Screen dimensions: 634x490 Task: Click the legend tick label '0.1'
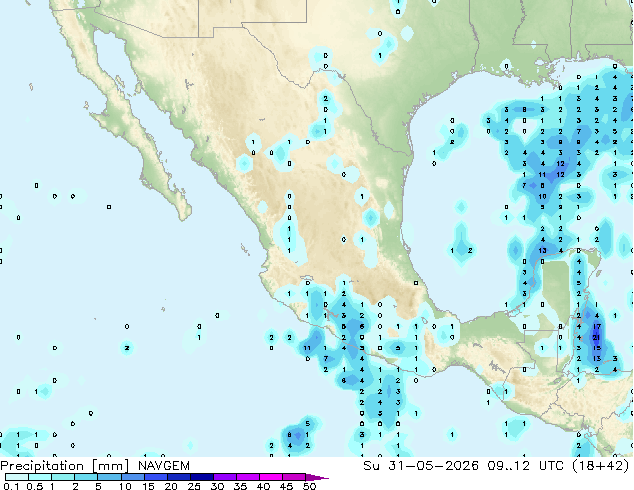tap(11, 486)
